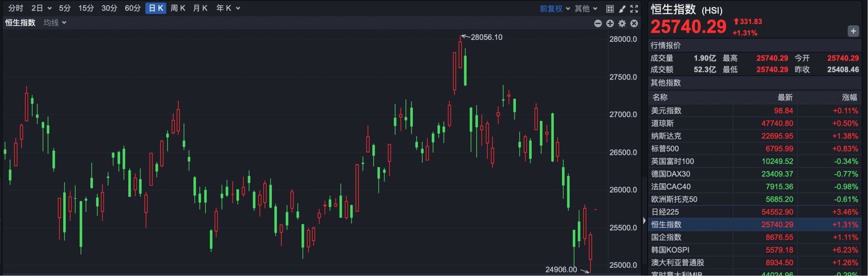
Task: Sort indices by 涨幅 column header
Action: point(849,97)
